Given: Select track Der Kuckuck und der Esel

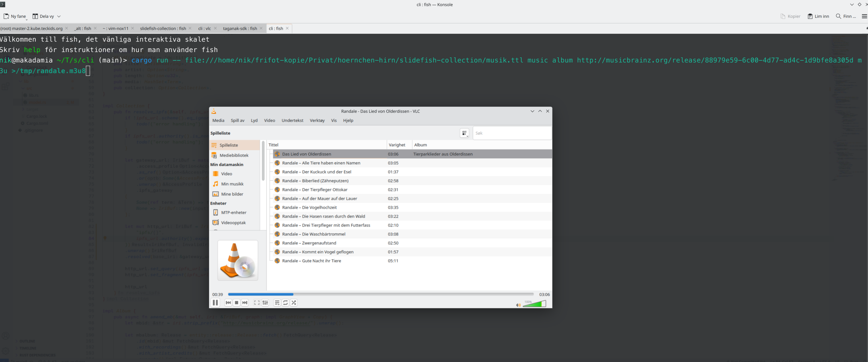Looking at the screenshot, I should pos(412,172).
